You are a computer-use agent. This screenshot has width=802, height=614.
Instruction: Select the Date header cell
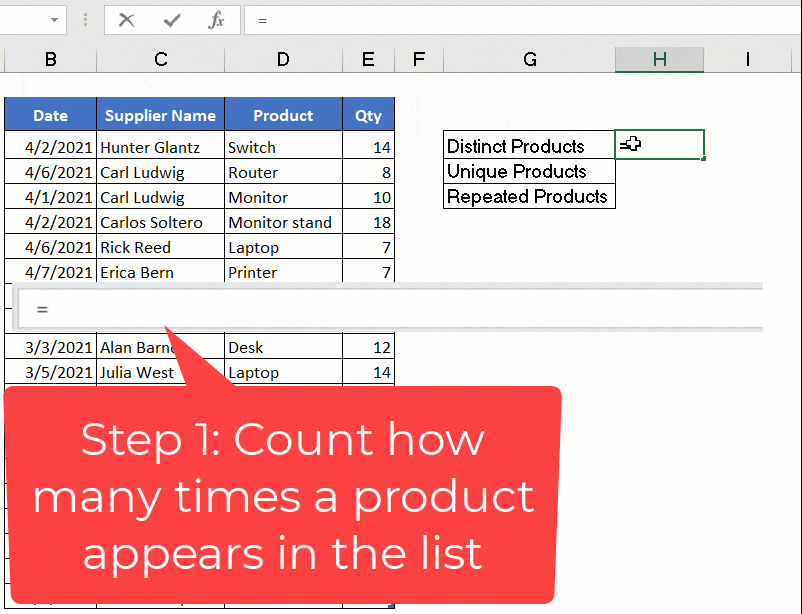click(x=50, y=115)
